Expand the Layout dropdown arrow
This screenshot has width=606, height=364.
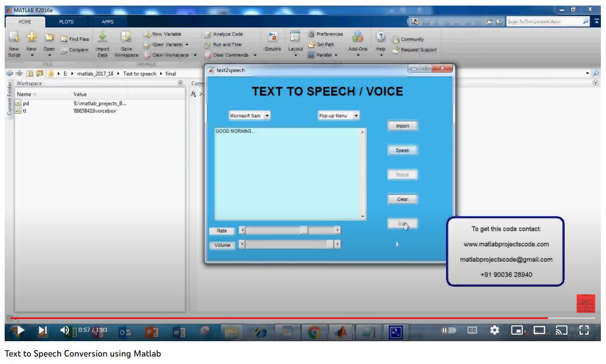(x=295, y=55)
